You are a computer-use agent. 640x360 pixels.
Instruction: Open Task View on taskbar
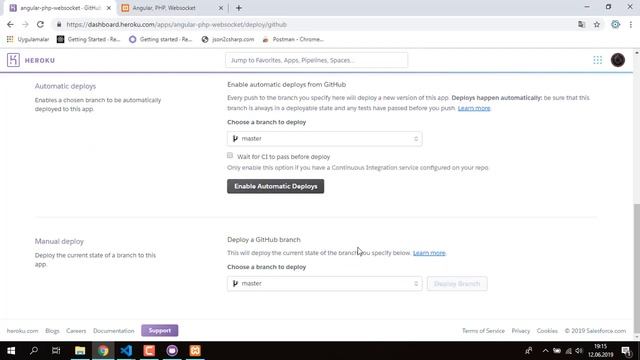56,351
